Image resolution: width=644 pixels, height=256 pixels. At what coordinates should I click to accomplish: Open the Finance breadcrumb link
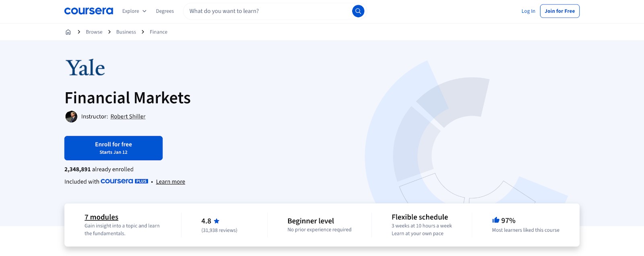(159, 32)
